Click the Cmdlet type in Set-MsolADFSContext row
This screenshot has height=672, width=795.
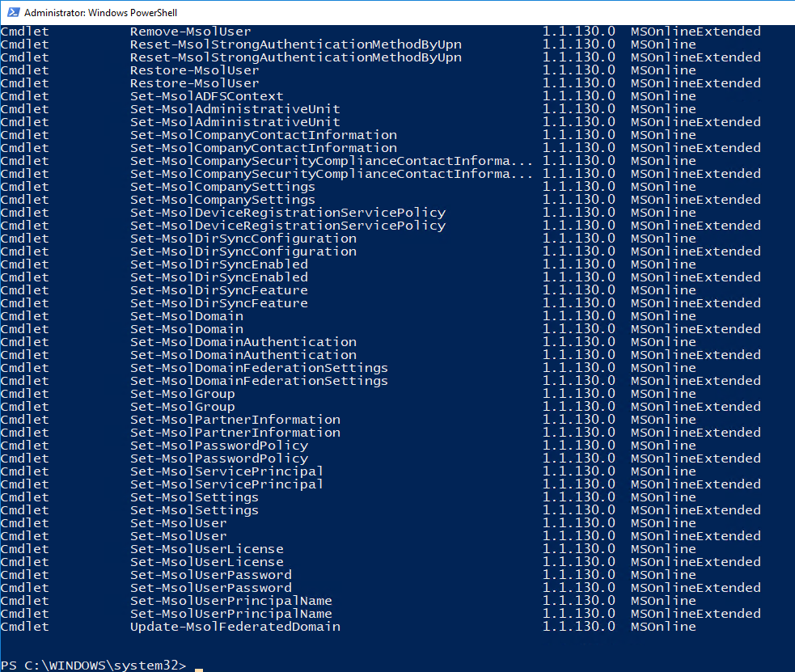(x=24, y=96)
